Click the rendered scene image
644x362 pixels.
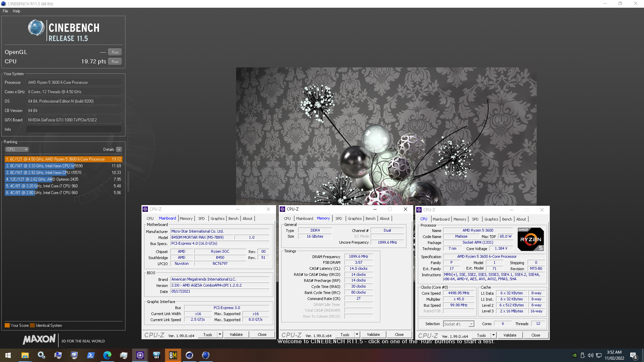coord(386,136)
